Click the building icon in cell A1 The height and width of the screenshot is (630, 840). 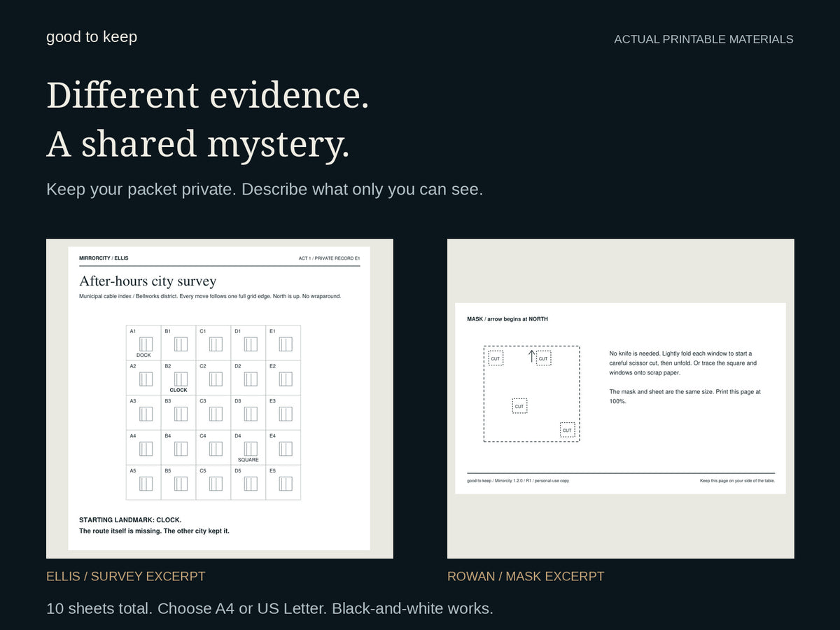pos(146,344)
